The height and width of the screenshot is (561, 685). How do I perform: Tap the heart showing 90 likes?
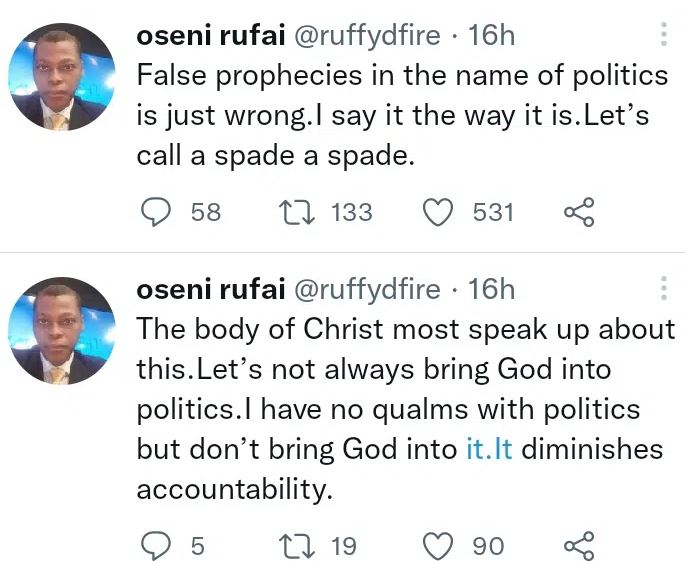(438, 546)
